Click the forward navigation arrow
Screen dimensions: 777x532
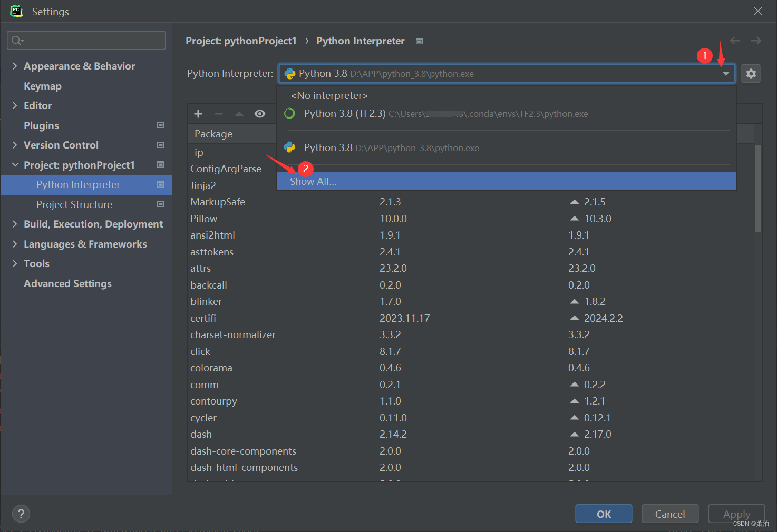point(756,41)
